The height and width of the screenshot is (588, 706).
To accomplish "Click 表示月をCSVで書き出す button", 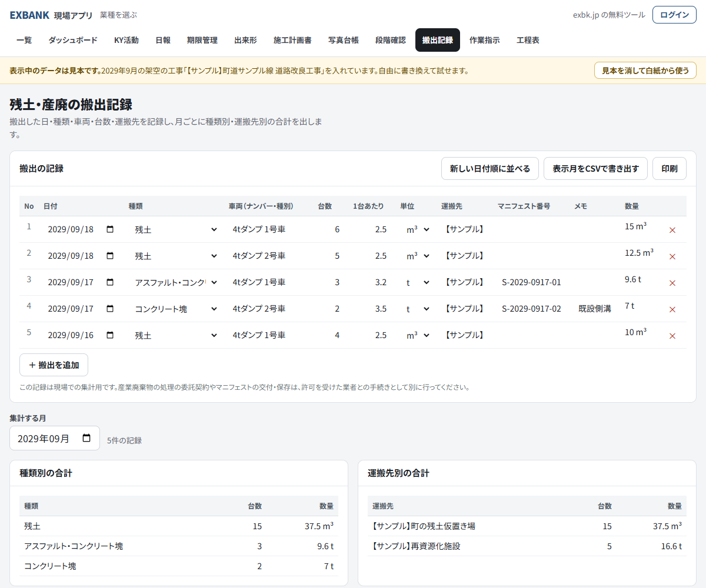I will (595, 168).
